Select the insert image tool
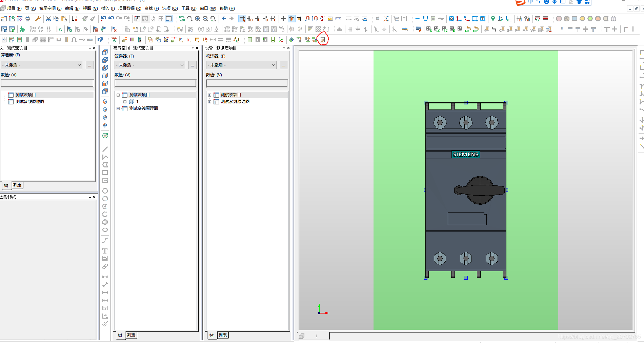 (105, 259)
